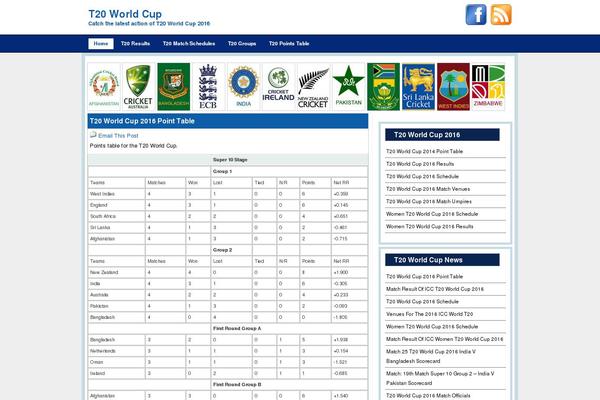This screenshot has width=600, height=400.
Task: Click the South Africa team cell
Action: [x=117, y=216]
